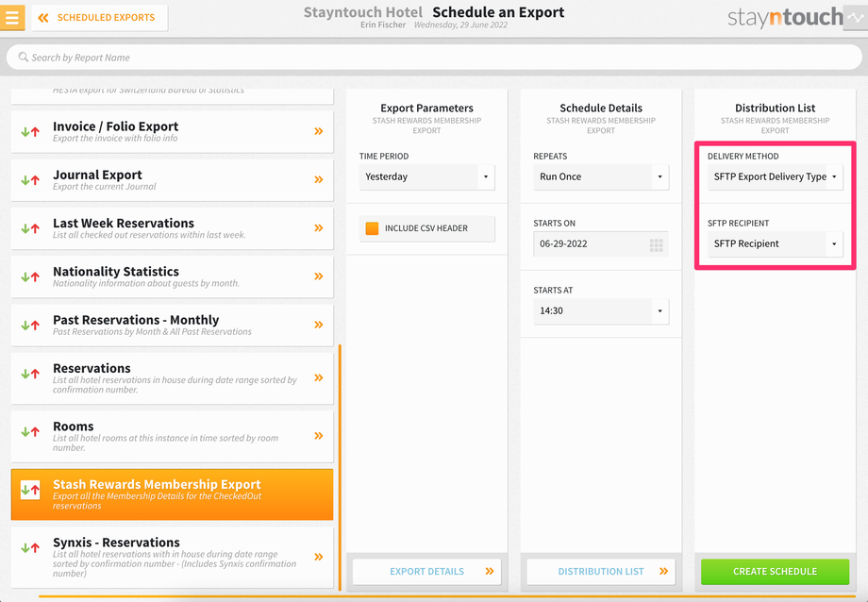Click the Past Reservations - Monthly arrows icon
The width and height of the screenshot is (868, 602).
30,326
